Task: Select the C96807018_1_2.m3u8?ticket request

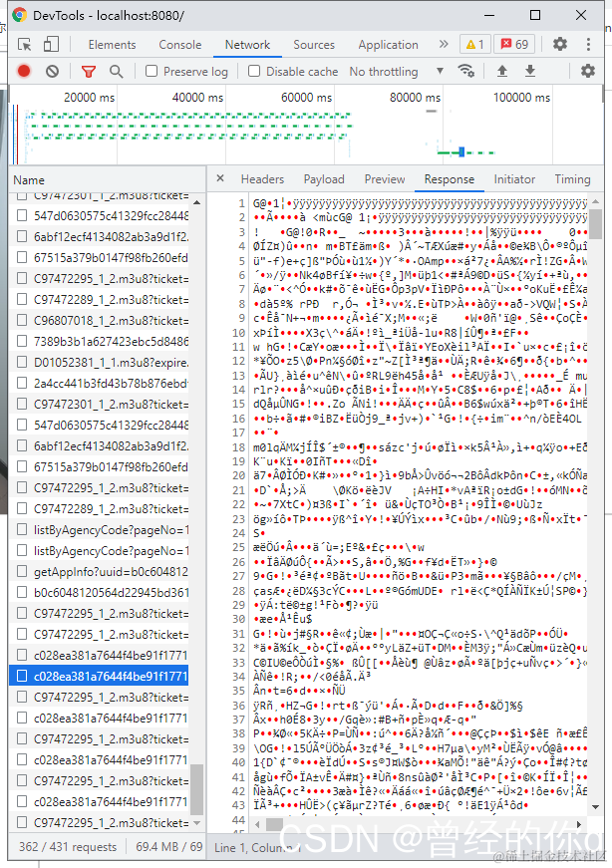Action: [x=99, y=320]
